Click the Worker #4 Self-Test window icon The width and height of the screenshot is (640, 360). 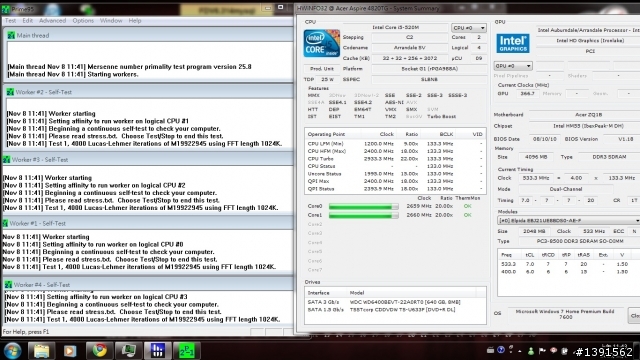click(x=8, y=284)
